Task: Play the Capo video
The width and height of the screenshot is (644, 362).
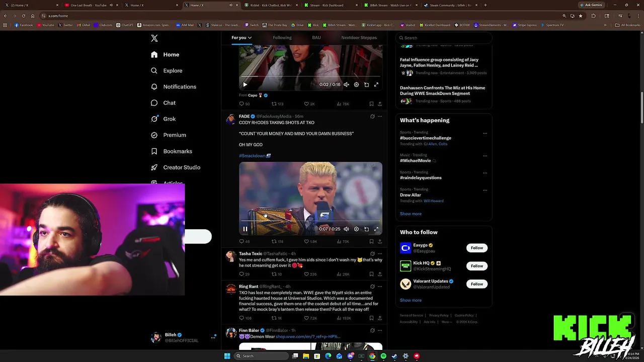Action: (x=245, y=84)
